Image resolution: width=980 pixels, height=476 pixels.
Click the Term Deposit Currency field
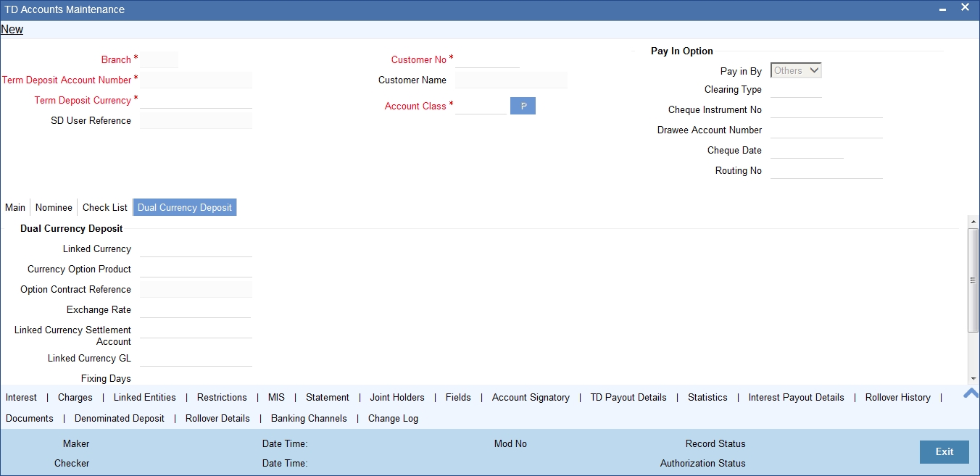pyautogui.click(x=196, y=100)
